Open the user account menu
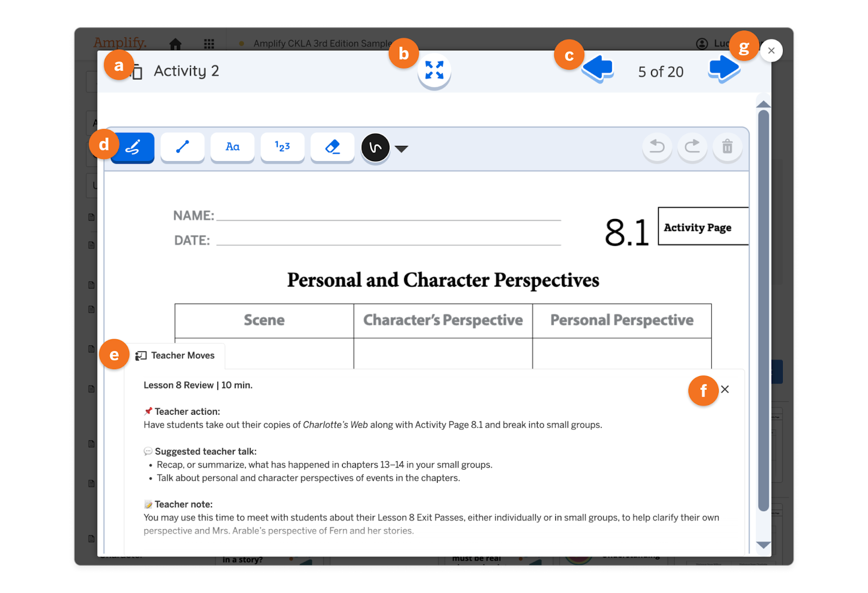The width and height of the screenshot is (868, 593). click(702, 43)
